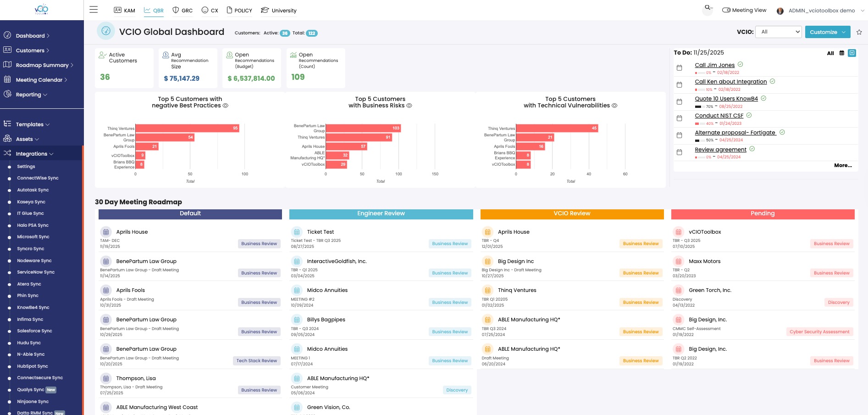Expand the Templates sidebar section
Viewport: 868px width, 415px height.
[33, 124]
